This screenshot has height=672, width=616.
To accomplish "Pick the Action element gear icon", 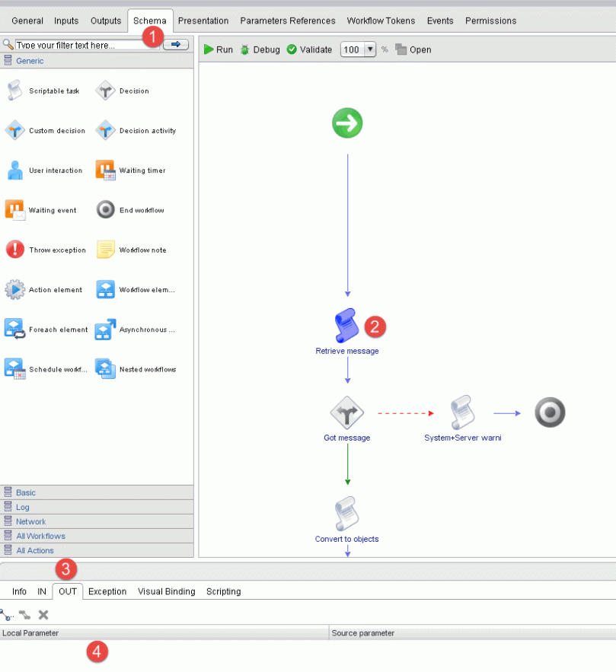I will click(14, 290).
